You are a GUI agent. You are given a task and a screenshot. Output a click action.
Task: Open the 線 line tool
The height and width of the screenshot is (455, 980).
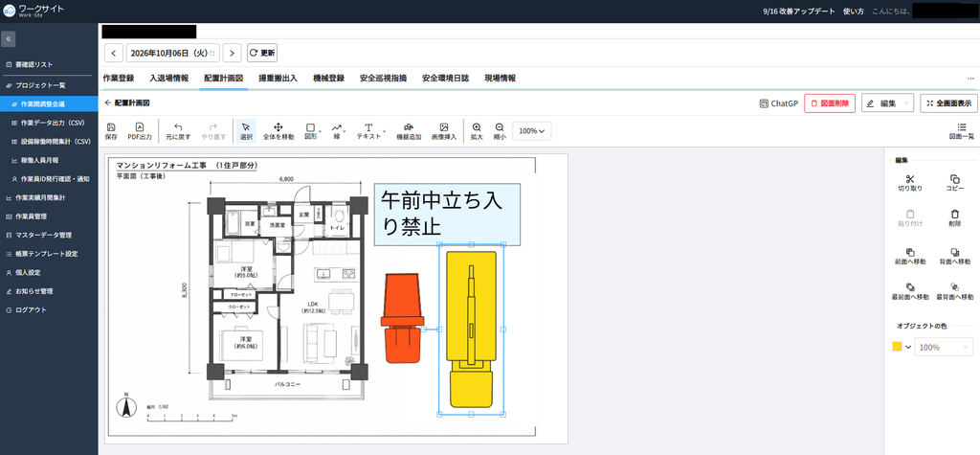coord(338,131)
